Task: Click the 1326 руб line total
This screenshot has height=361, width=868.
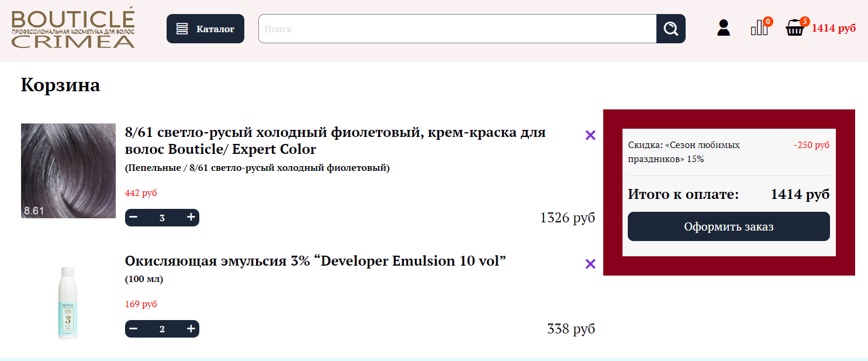Action: (568, 218)
